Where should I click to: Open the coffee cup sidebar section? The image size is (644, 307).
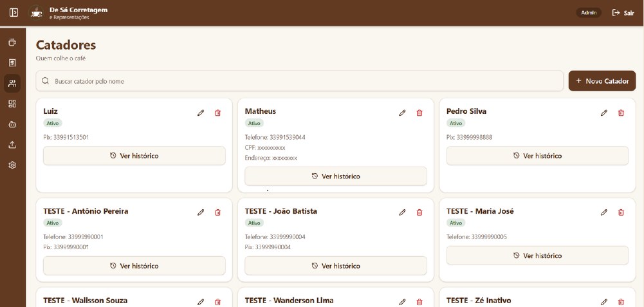tap(12, 42)
